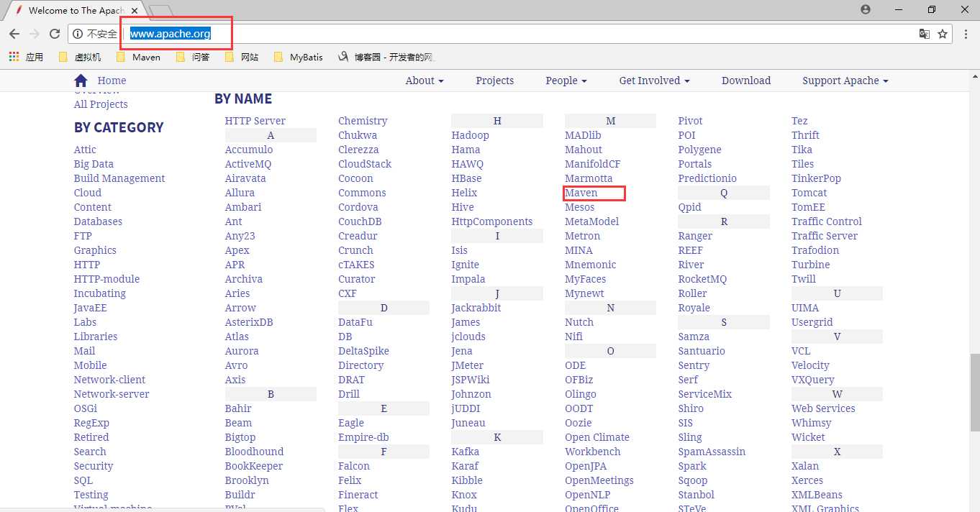Open the Databases category link
980x512 pixels.
[98, 221]
